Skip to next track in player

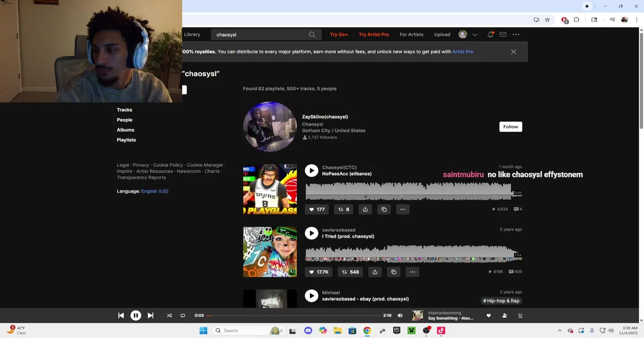pyautogui.click(x=150, y=315)
